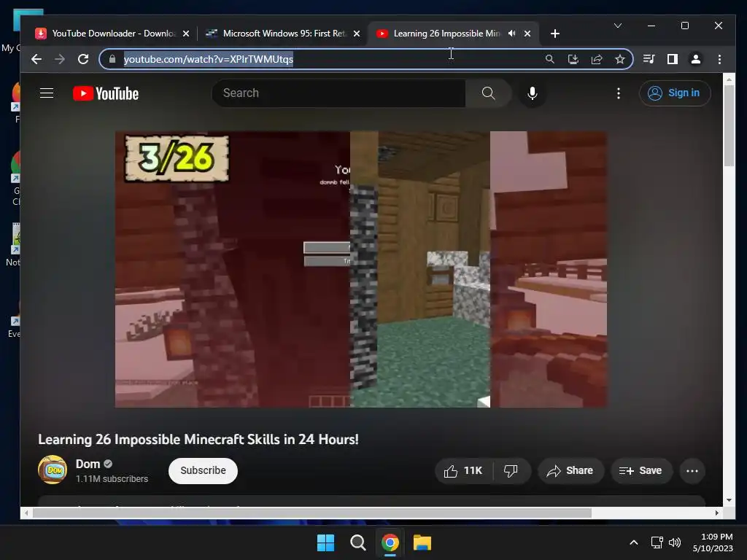This screenshot has width=747, height=560.
Task: Open the Windows Start menu
Action: (x=326, y=542)
